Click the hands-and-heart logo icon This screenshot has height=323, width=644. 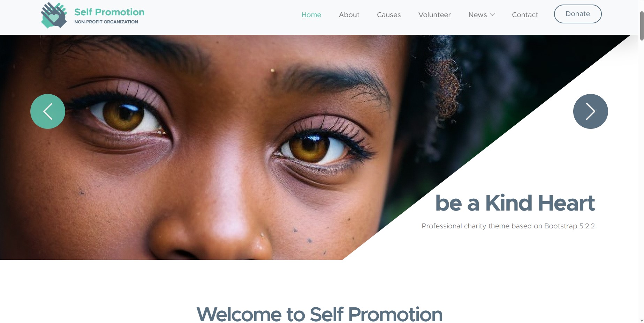click(x=54, y=15)
